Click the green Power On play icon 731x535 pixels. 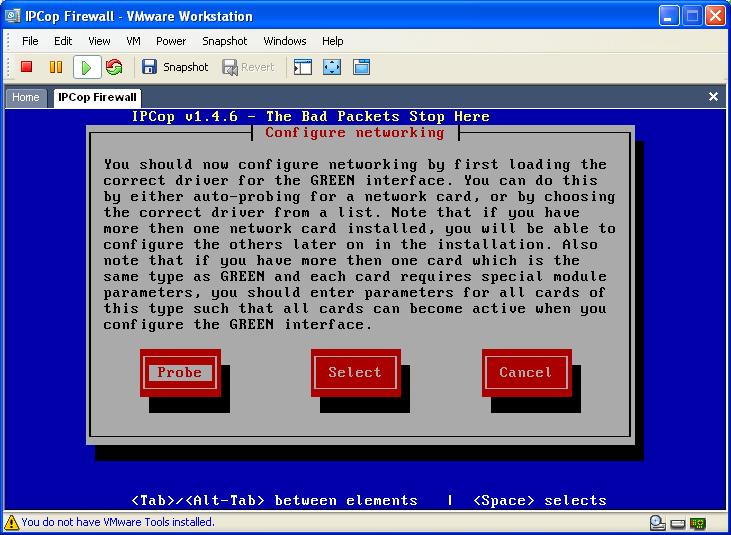coord(87,68)
